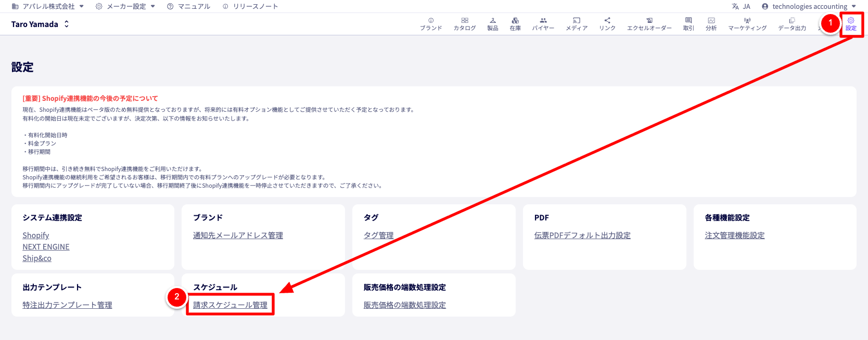Click the 各種機能設定 card heading

click(x=727, y=218)
